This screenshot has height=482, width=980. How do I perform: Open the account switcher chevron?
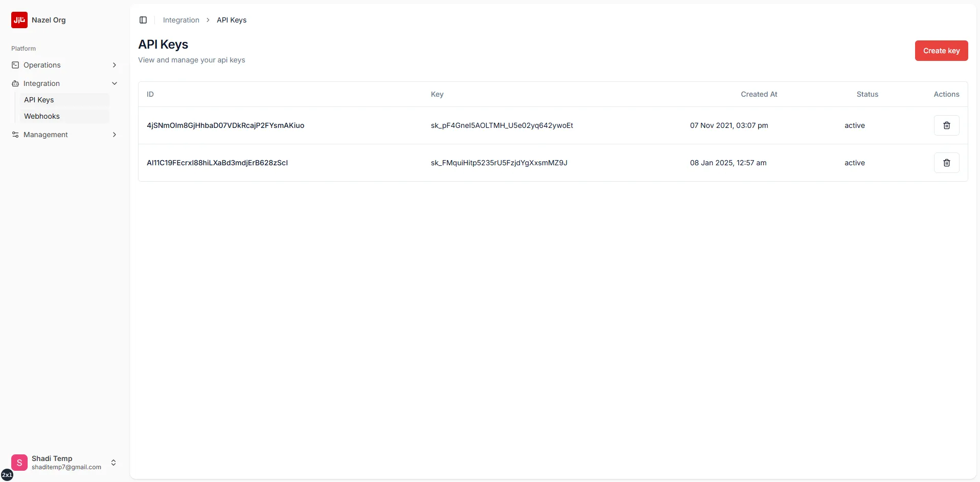coord(113,462)
